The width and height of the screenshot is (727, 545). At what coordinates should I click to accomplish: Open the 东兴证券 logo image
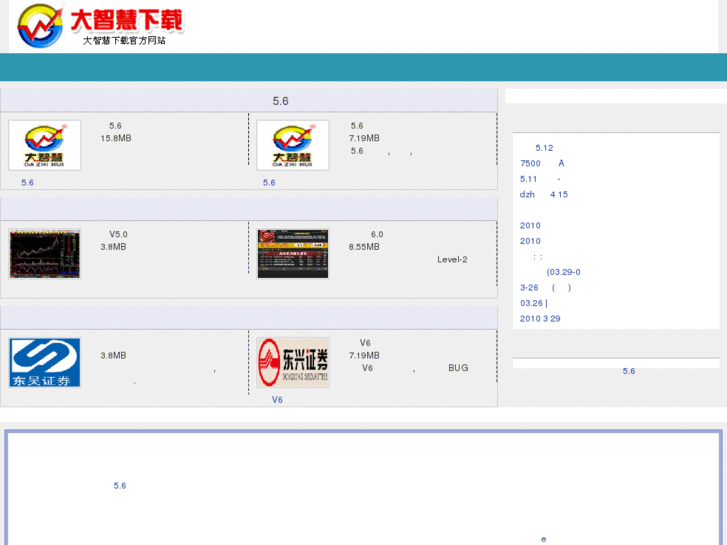click(293, 362)
